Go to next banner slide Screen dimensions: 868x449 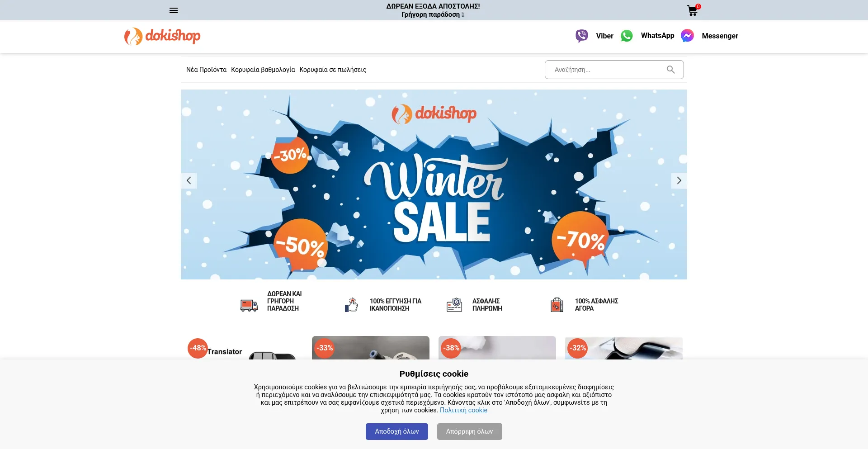679,180
